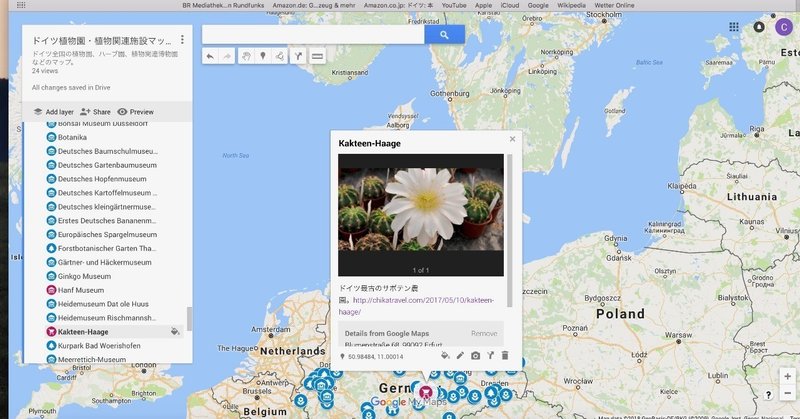
Task: Select the Measure distances ruler tool
Action: click(317, 56)
